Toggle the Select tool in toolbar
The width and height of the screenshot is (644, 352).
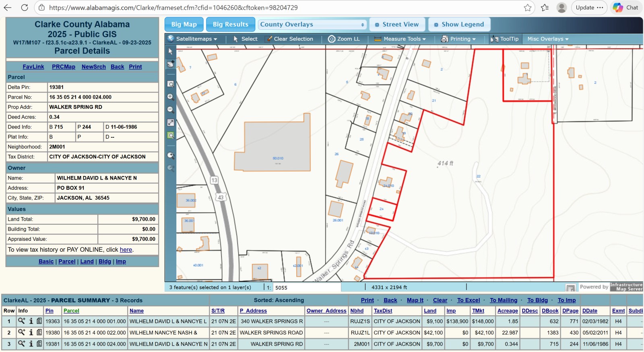click(x=246, y=39)
